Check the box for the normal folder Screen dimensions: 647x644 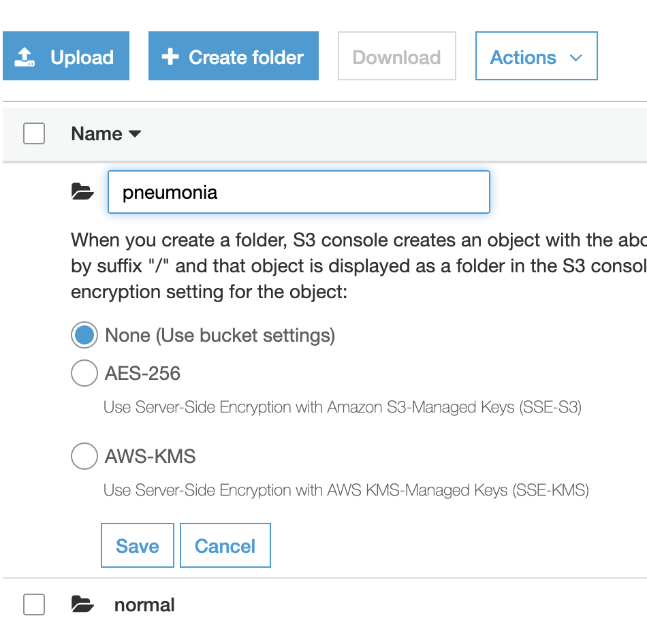[x=34, y=604]
